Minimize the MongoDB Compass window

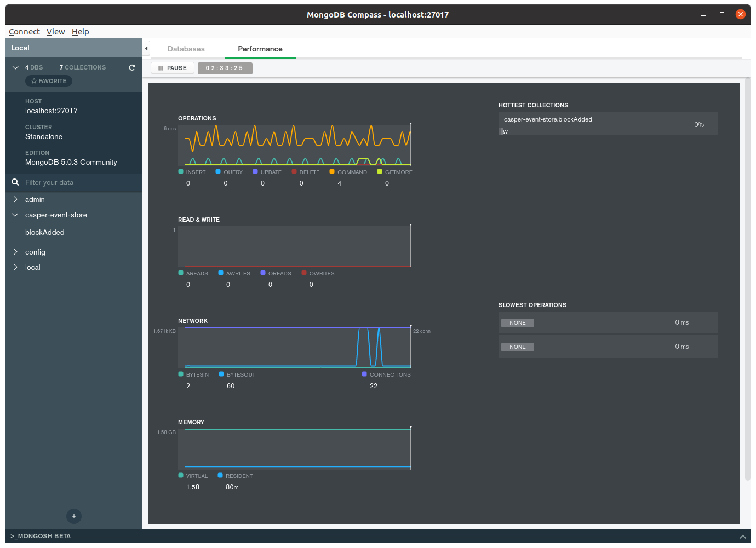point(703,15)
